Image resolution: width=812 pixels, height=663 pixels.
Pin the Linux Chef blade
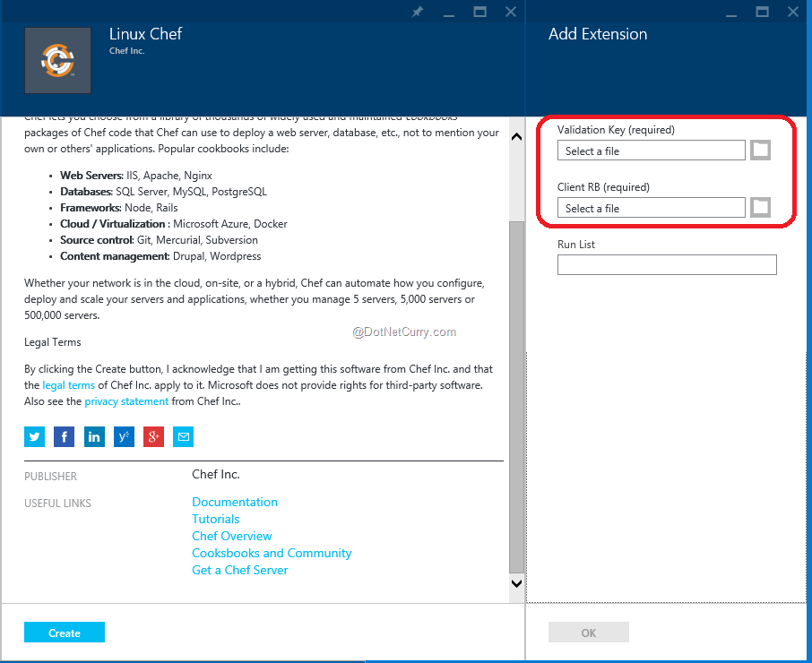click(417, 12)
